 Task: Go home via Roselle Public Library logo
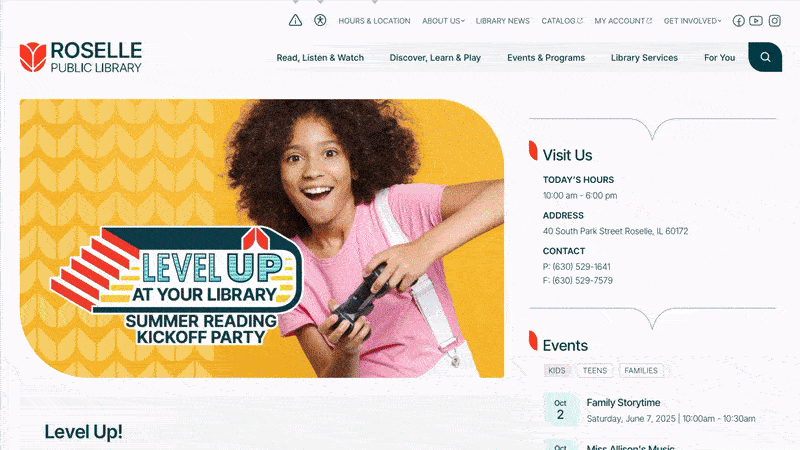(x=81, y=57)
